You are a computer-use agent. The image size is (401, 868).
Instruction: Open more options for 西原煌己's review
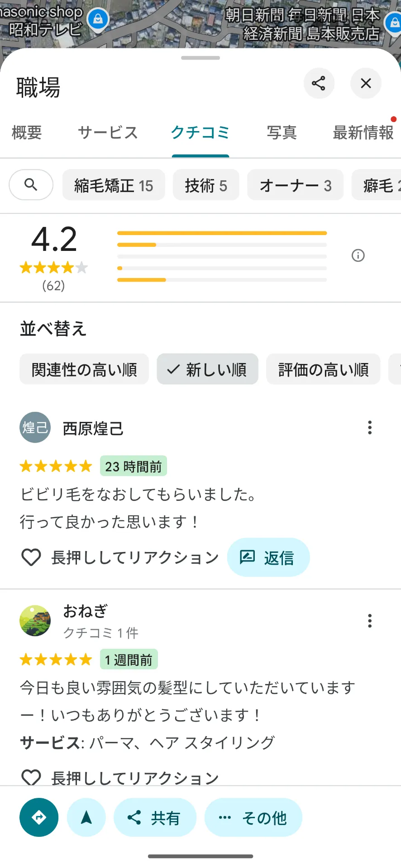pos(370,428)
